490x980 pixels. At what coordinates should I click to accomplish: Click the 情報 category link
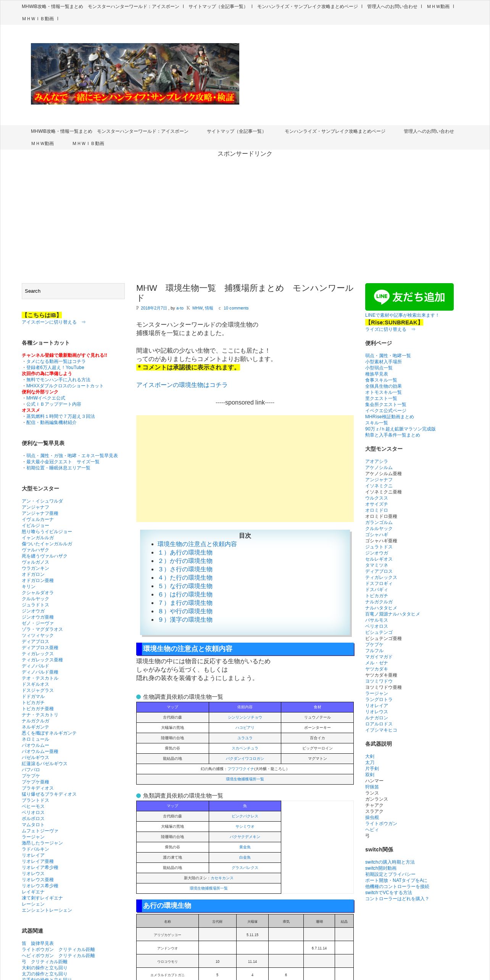(x=209, y=308)
